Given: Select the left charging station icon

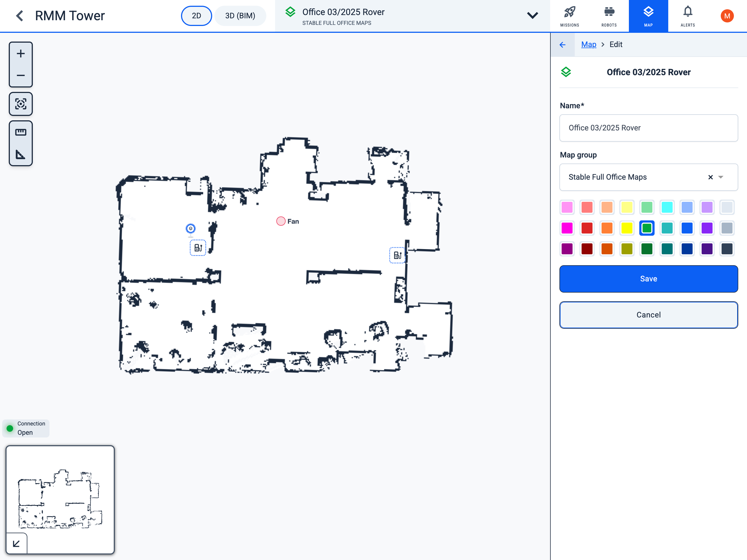Looking at the screenshot, I should pyautogui.click(x=198, y=248).
